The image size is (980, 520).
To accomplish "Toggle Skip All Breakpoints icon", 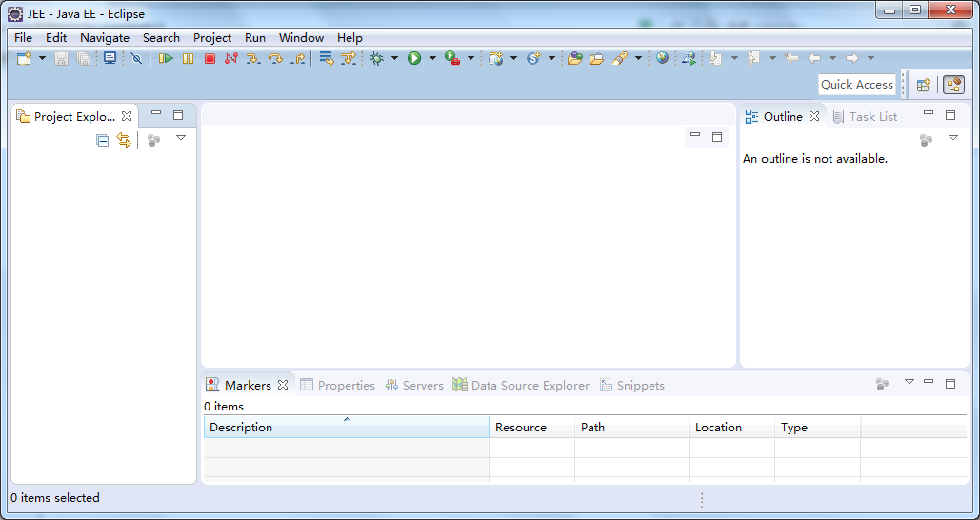I will coord(136,59).
